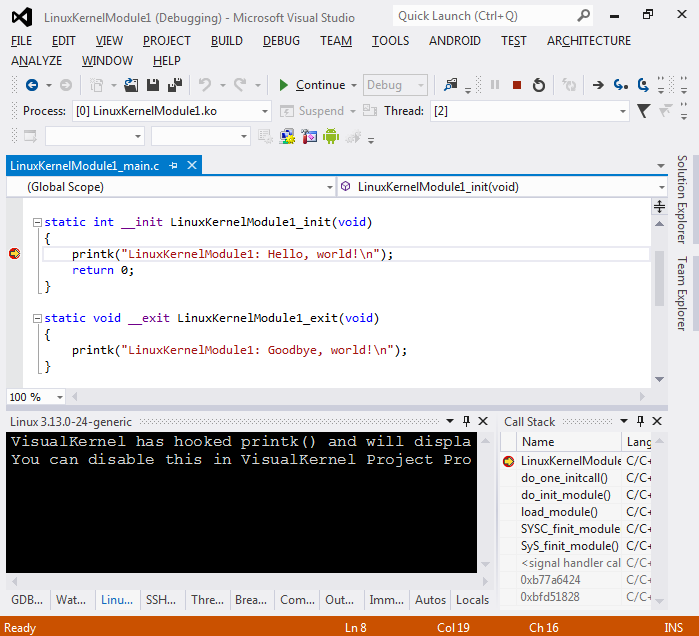Screen dimensions: 699x636
Task: Select SyS_finit_module() frame in Call Stack
Action: click(x=576, y=546)
